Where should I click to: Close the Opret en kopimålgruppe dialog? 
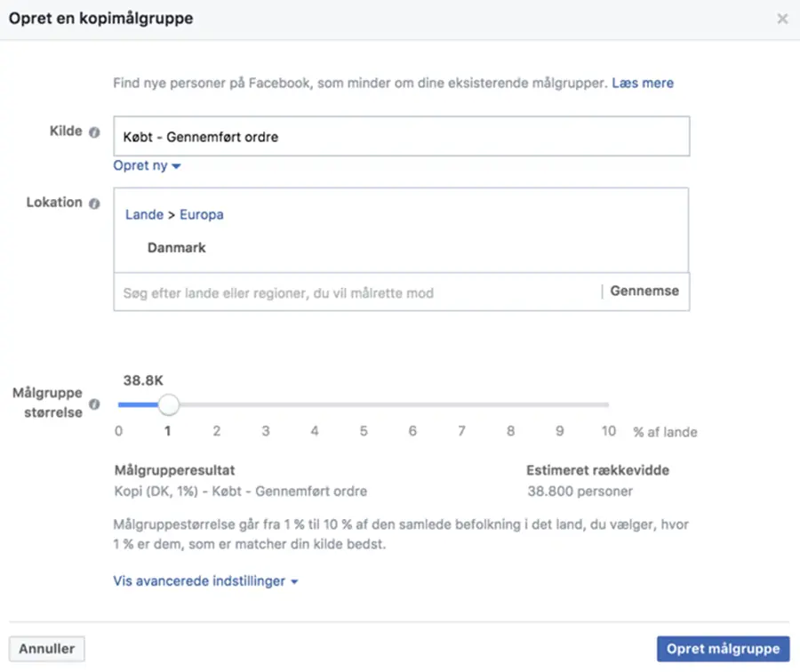(782, 19)
